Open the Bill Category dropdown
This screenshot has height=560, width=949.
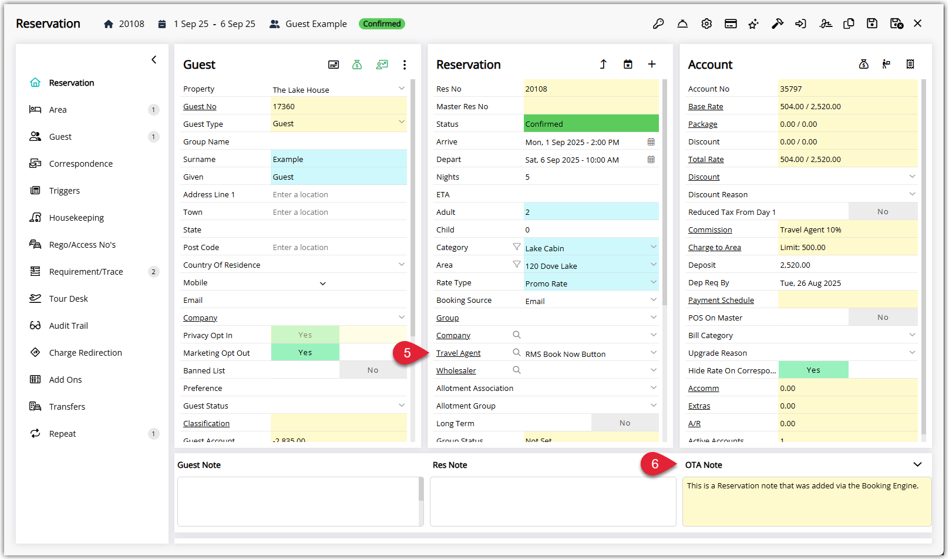pos(912,335)
